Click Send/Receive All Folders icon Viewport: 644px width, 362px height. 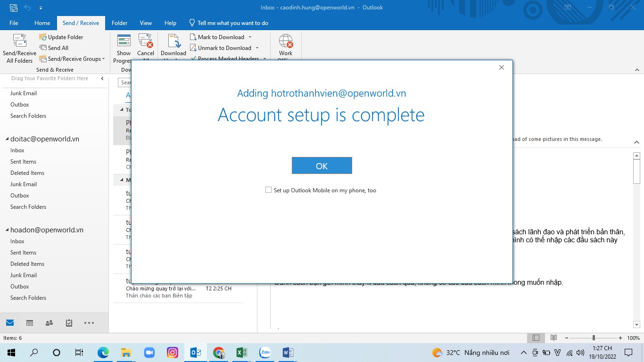[x=20, y=41]
